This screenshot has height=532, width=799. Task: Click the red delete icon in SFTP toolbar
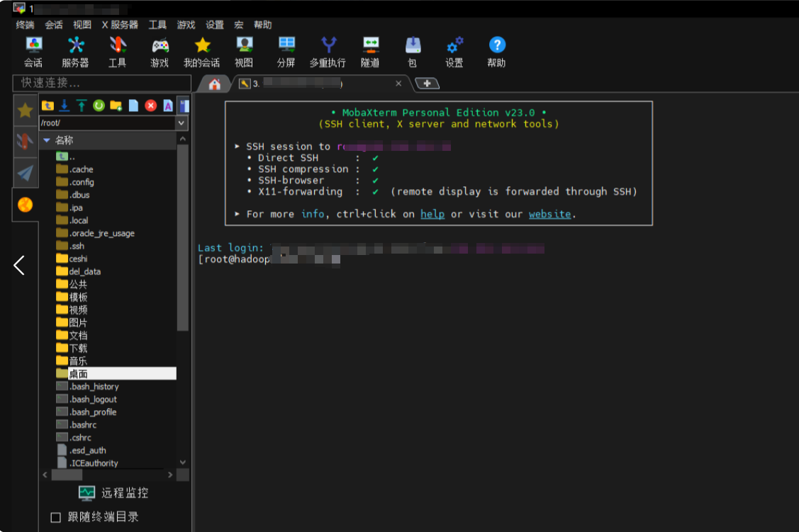(151, 106)
